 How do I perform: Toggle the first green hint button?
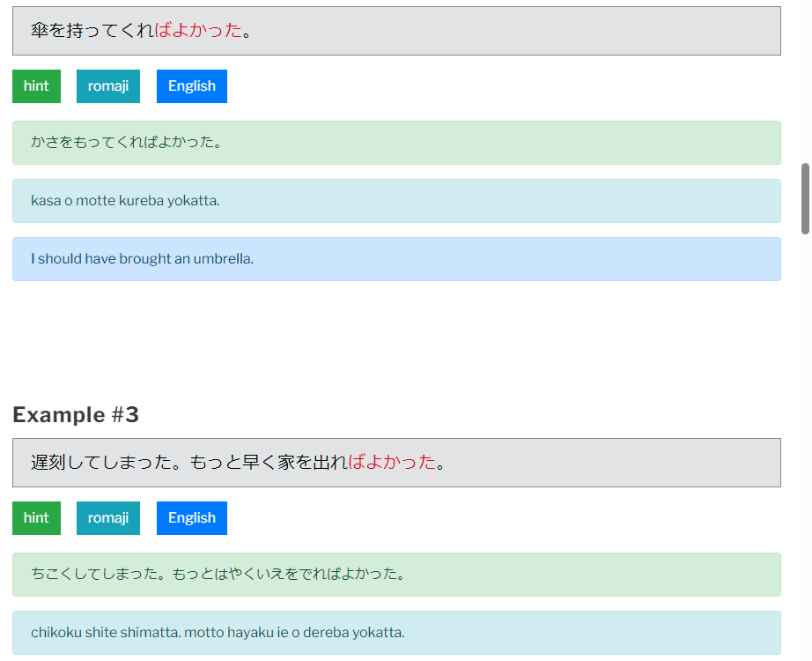coord(36,86)
